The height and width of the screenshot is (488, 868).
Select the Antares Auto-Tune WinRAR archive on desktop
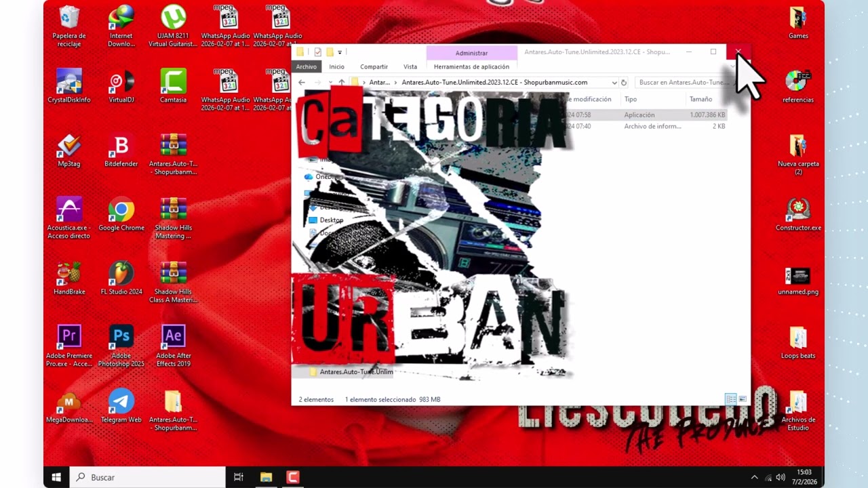174,154
